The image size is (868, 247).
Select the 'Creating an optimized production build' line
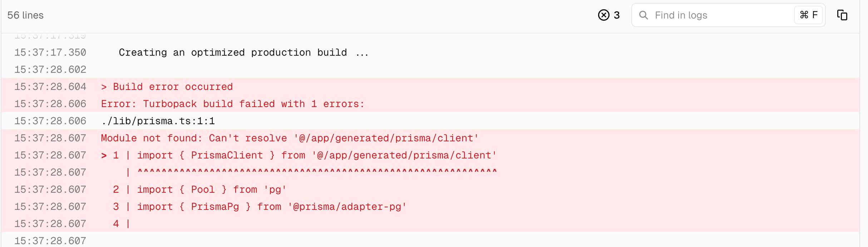coord(243,52)
